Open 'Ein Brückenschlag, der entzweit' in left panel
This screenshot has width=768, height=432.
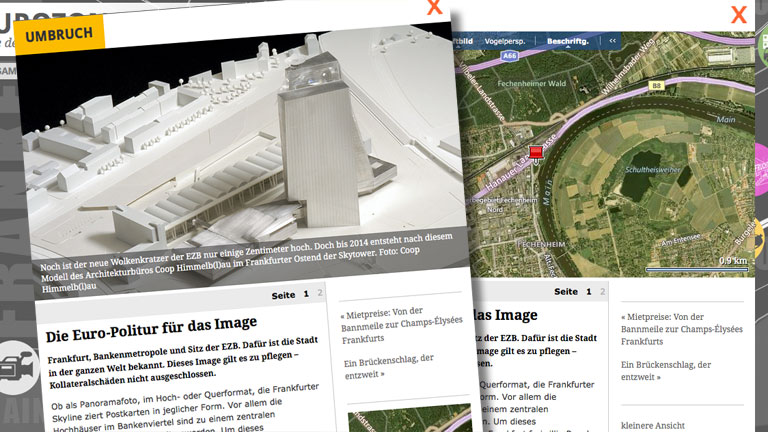point(389,366)
